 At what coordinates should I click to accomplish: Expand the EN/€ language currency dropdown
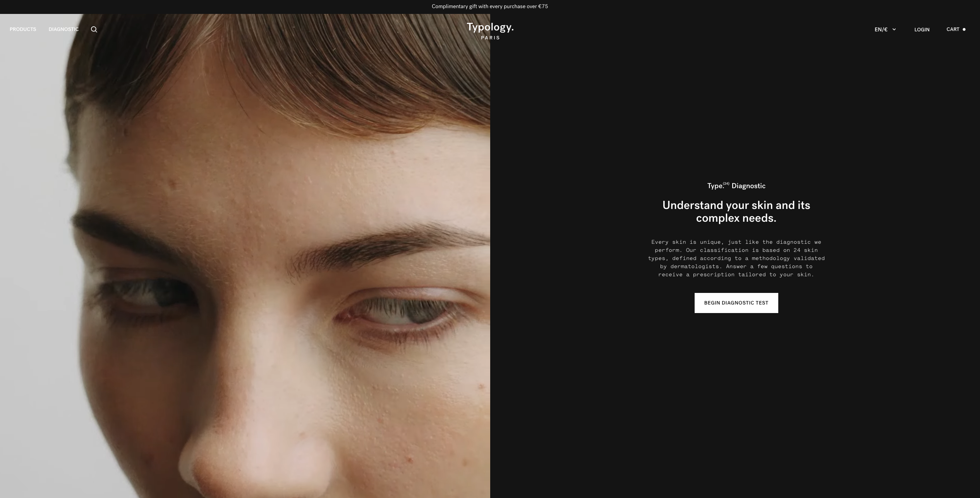coord(885,29)
